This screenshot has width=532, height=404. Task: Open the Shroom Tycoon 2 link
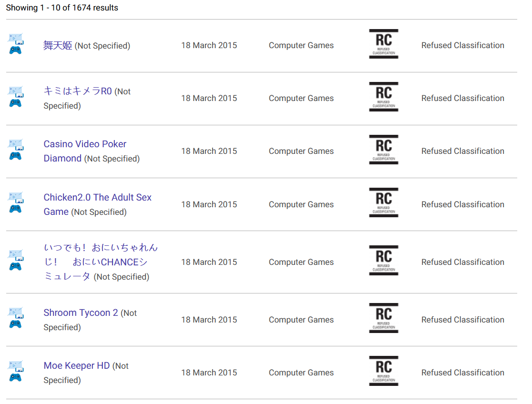point(80,313)
